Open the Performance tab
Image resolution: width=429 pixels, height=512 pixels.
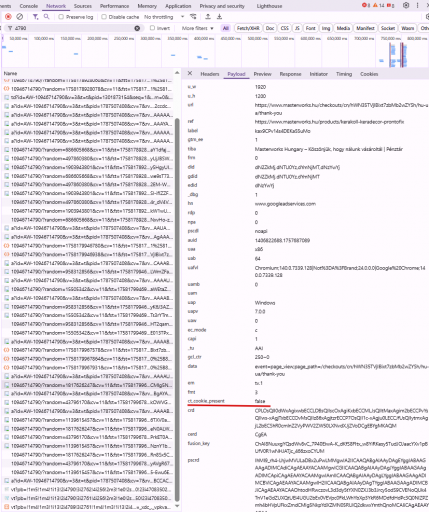click(115, 6)
